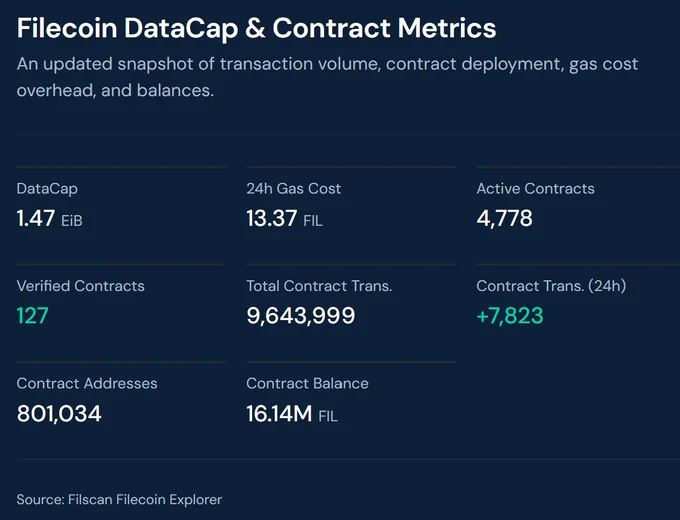The image size is (680, 520).
Task: Select the Contract Trans. (24h) label
Action: click(551, 286)
